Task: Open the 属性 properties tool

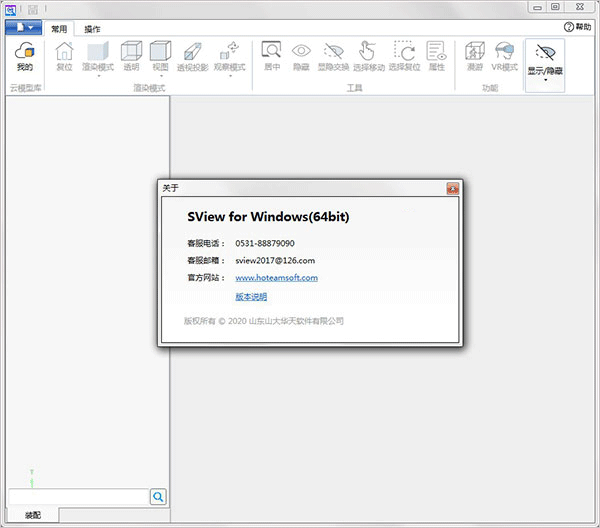Action: [436, 56]
